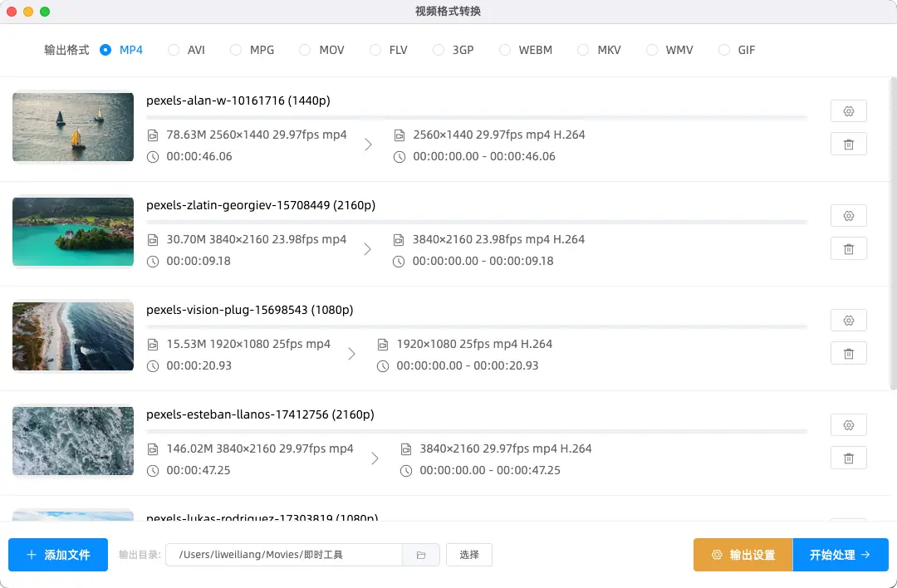Click the ocean foam thumbnail of pexels-esteban-llanos
Screen dimensions: 897x588
point(73,441)
